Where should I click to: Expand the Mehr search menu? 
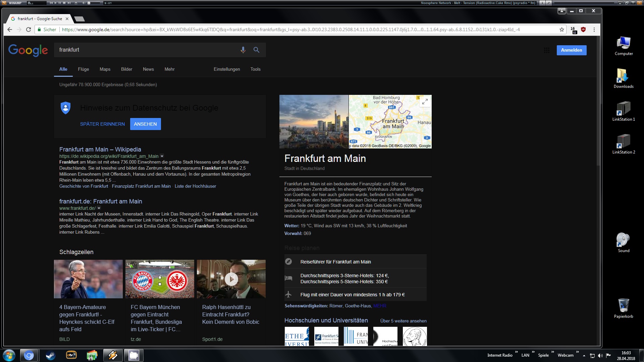click(170, 69)
